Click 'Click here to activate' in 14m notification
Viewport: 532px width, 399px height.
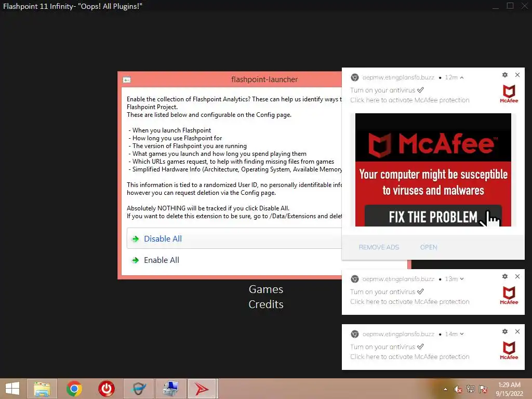tap(409, 356)
